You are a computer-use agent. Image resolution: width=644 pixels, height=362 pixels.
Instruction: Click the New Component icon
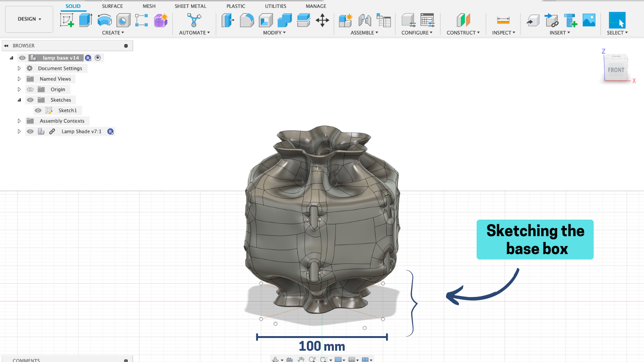(x=346, y=20)
